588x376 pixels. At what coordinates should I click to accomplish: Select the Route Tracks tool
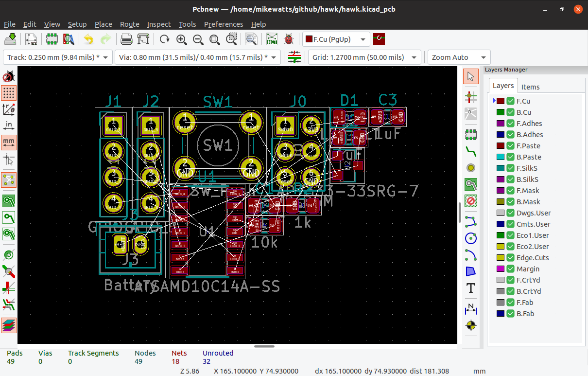click(470, 151)
